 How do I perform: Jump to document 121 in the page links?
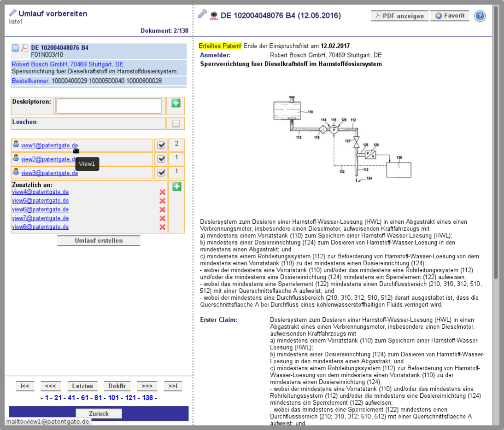tap(130, 398)
